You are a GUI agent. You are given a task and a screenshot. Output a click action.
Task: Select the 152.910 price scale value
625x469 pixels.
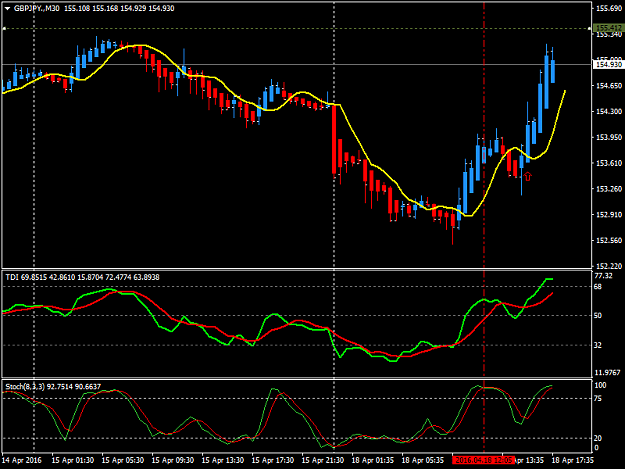pos(609,215)
